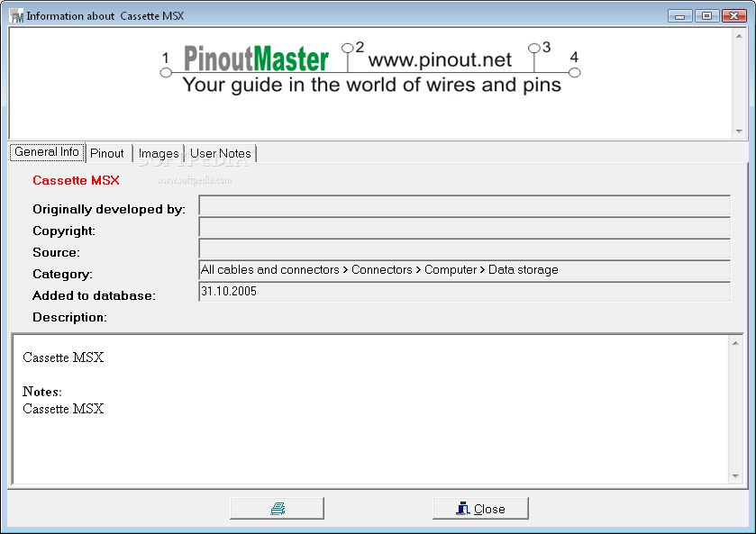The image size is (756, 534).
Task: Click the Source field
Action: point(464,249)
